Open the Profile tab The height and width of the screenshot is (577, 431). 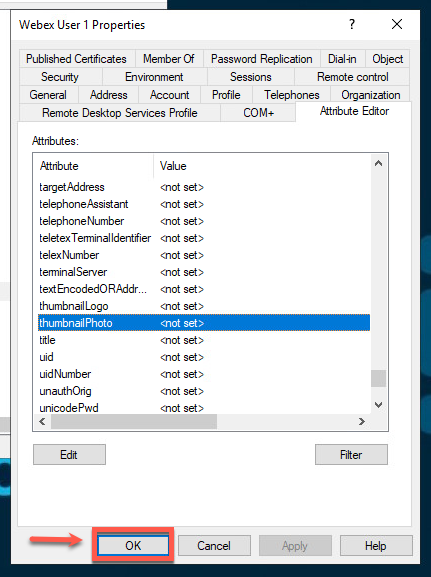[x=226, y=95]
